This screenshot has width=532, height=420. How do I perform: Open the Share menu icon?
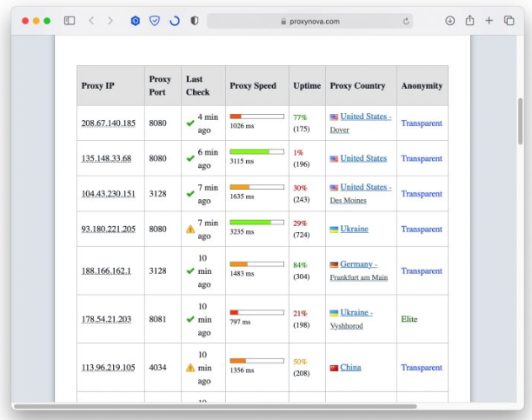[469, 20]
